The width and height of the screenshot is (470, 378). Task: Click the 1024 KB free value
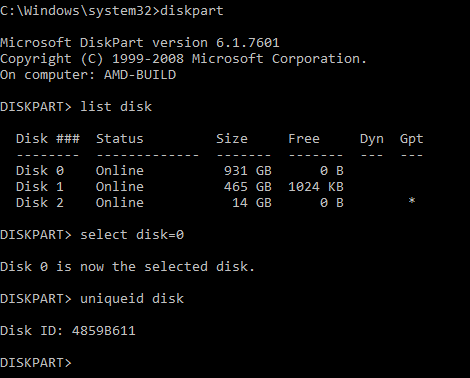[316, 187]
